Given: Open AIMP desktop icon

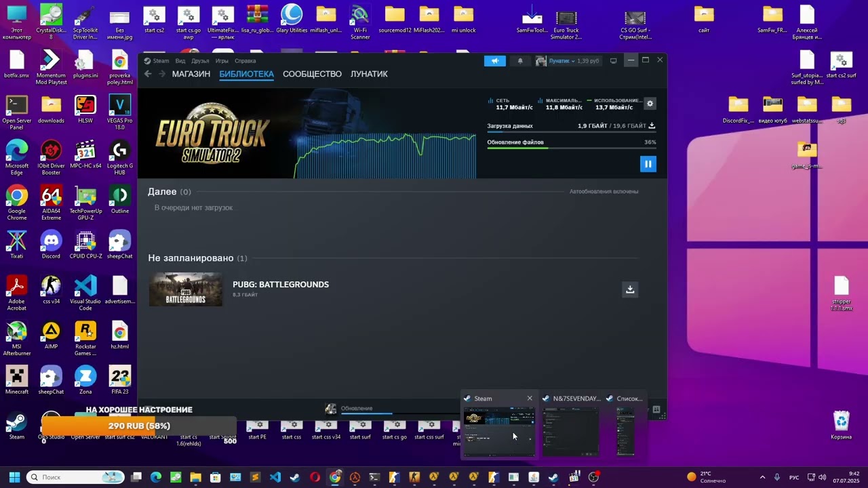Looking at the screenshot, I should (51, 335).
